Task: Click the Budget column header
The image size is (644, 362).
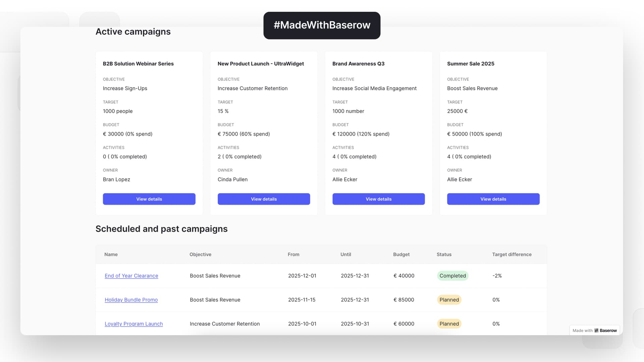Action: point(401,254)
